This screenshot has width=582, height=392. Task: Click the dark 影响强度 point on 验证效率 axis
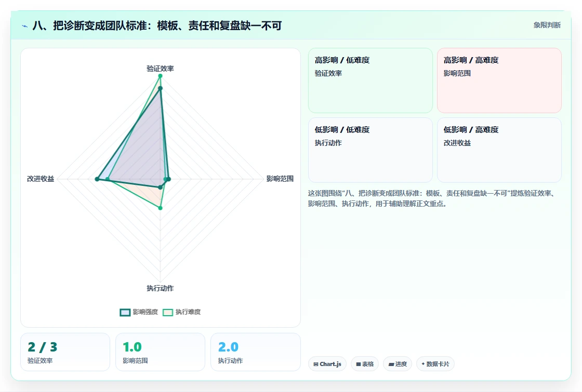[161, 88]
